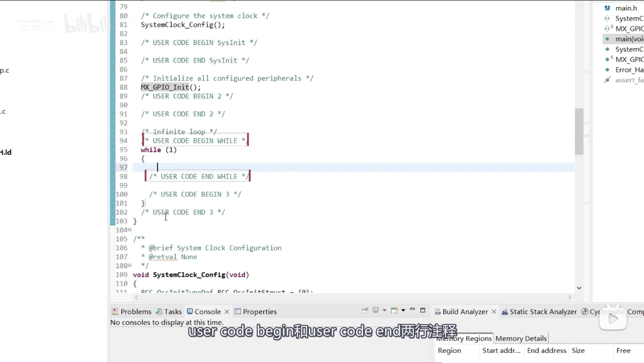Open dropdown next to display selected console
Viewport: 644px width, 363px height.
click(384, 310)
